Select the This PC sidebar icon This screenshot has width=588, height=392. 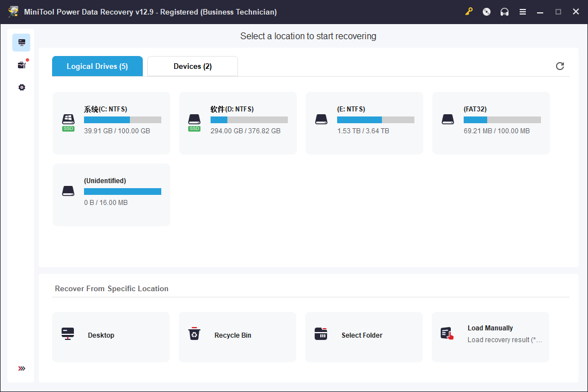click(x=21, y=43)
